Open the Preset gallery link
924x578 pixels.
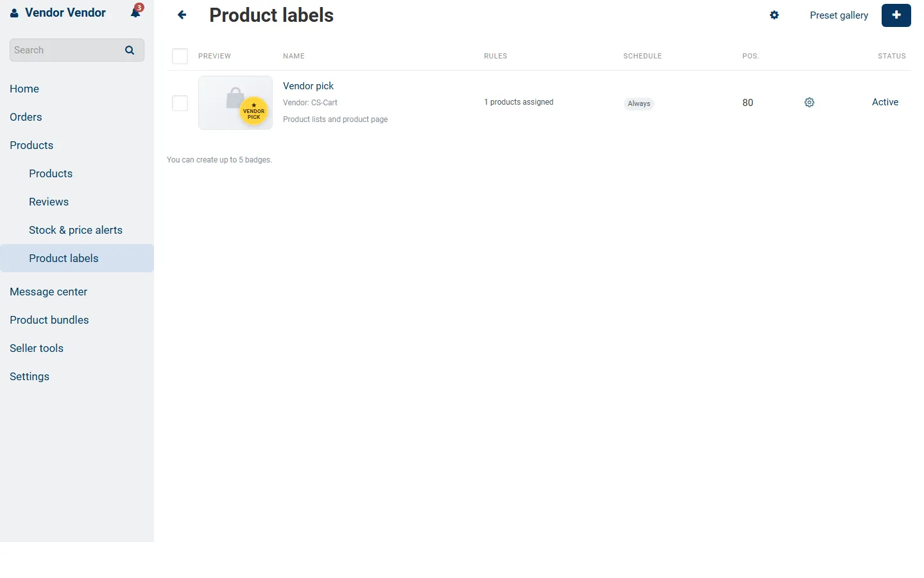(839, 15)
